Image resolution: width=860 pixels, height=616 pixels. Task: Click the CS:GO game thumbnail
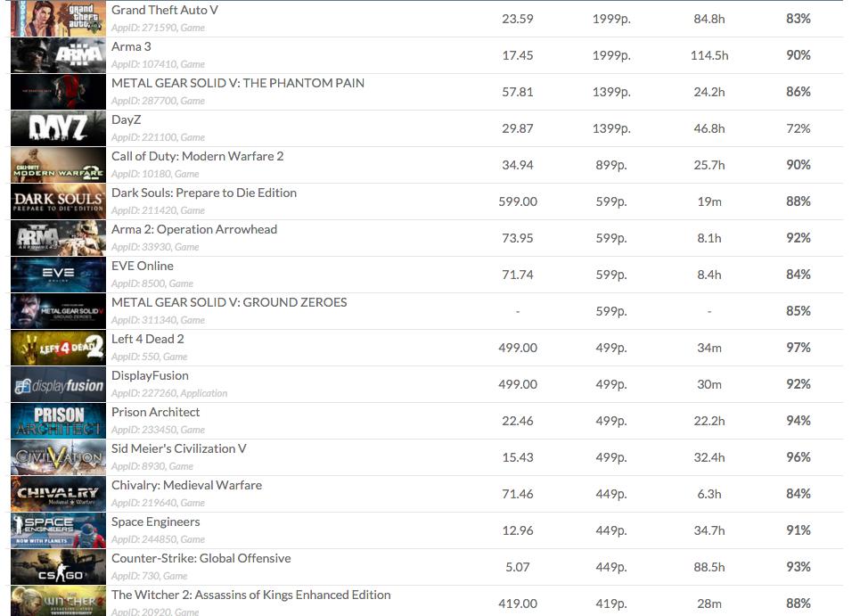point(58,567)
